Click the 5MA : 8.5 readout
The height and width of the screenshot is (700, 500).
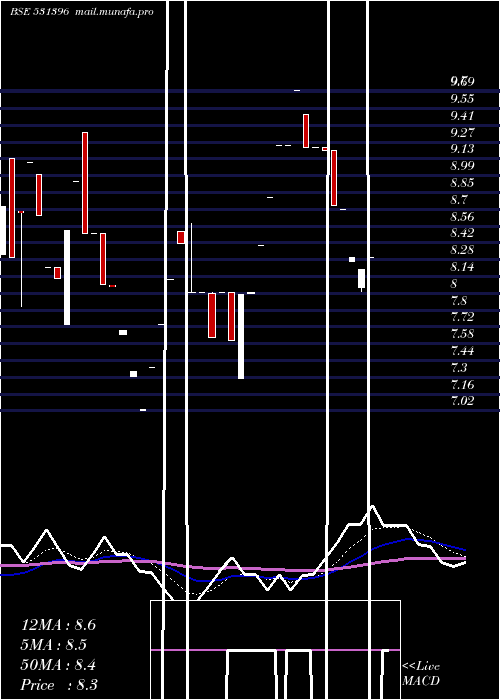(54, 645)
